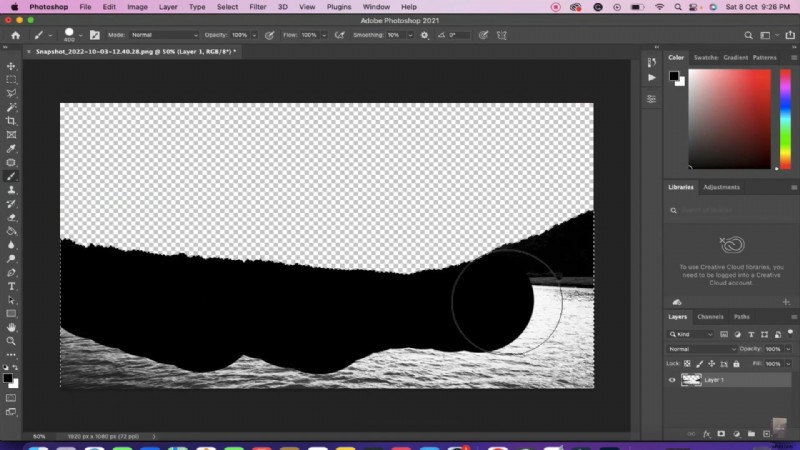Click the add layer mask icon
The height and width of the screenshot is (450, 800).
pyautogui.click(x=720, y=434)
